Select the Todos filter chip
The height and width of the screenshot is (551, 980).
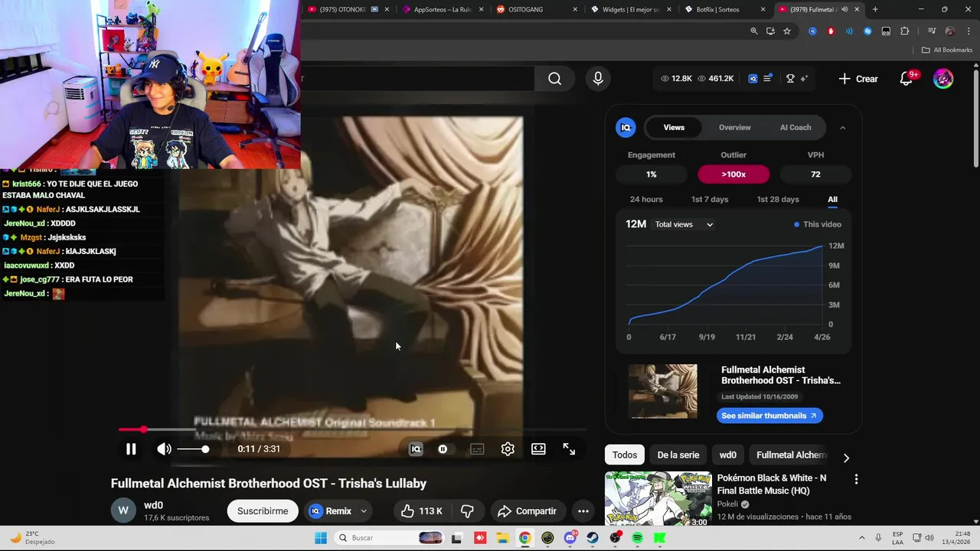click(625, 455)
